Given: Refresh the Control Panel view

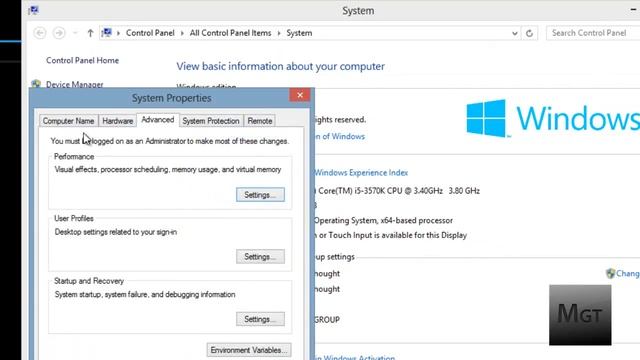Looking at the screenshot, I should [529, 33].
